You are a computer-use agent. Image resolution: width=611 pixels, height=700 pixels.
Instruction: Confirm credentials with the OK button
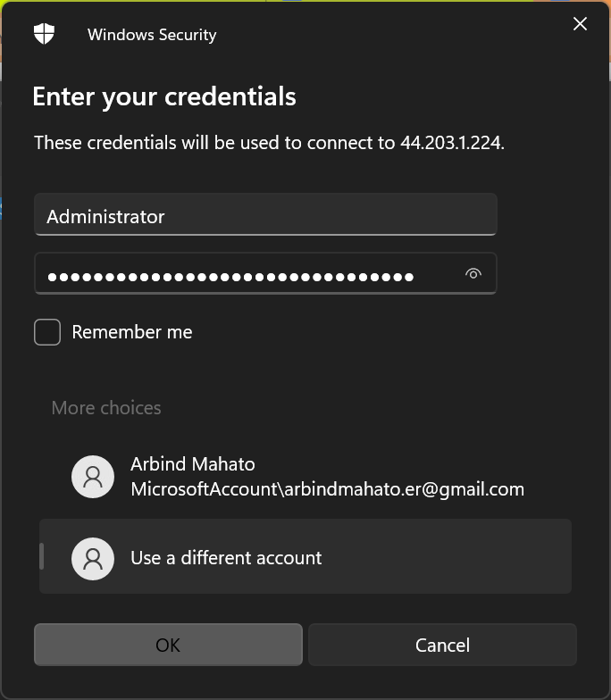point(168,645)
